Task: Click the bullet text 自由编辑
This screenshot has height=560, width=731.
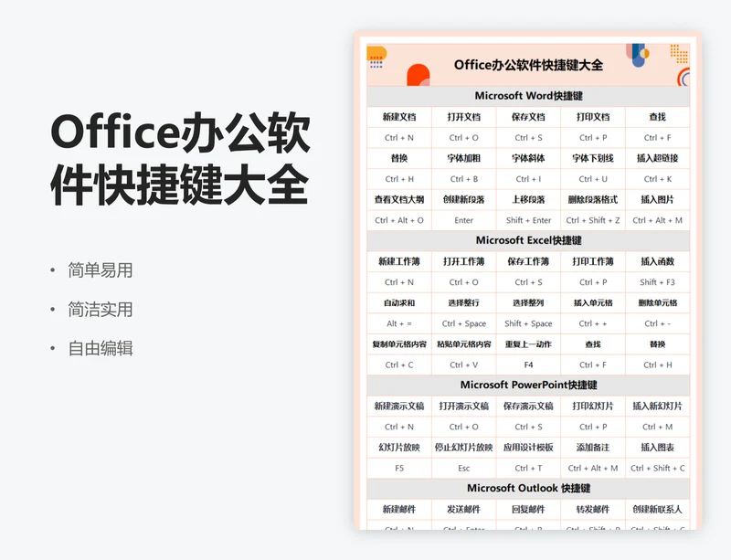Action: coord(101,348)
